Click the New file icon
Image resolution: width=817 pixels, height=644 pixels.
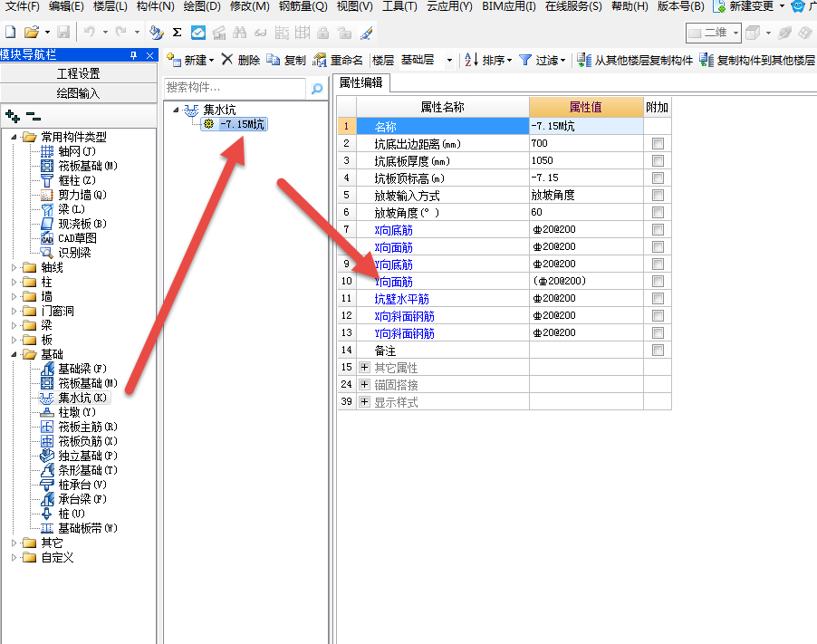tap(10, 33)
